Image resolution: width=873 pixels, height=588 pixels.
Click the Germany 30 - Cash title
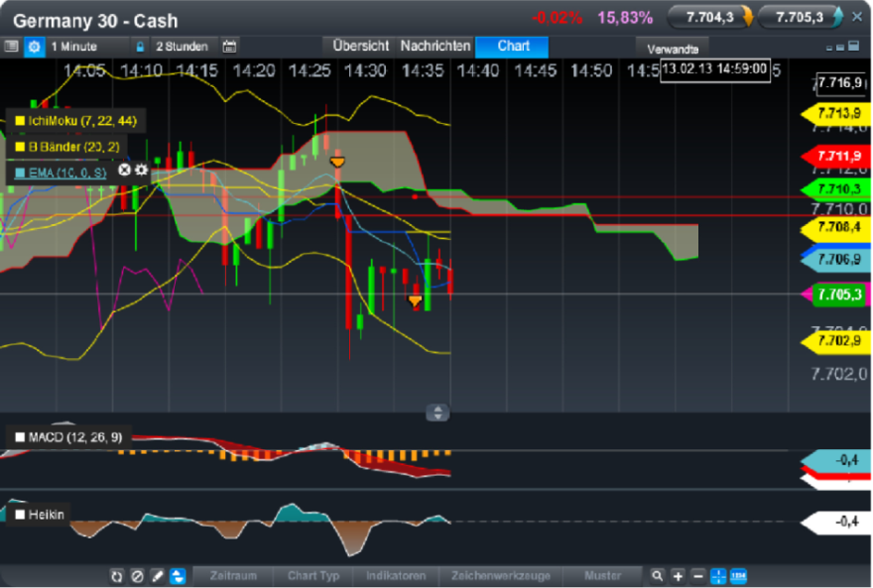coord(95,21)
